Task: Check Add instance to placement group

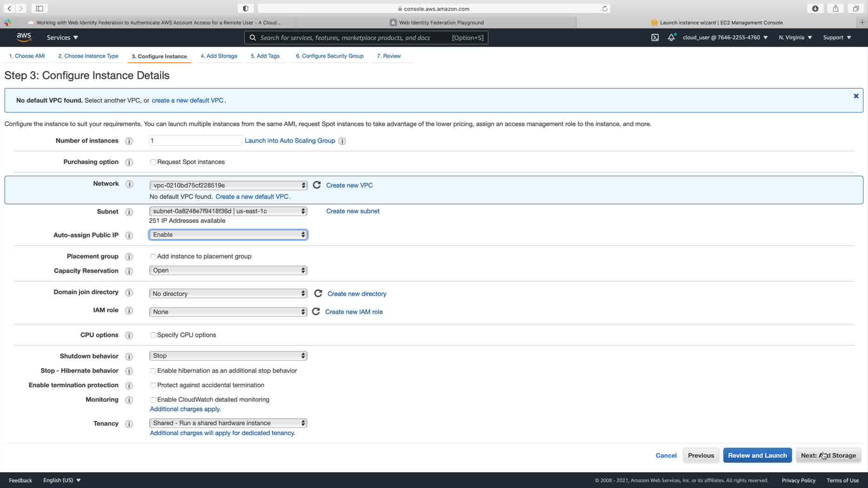Action: [x=153, y=257]
